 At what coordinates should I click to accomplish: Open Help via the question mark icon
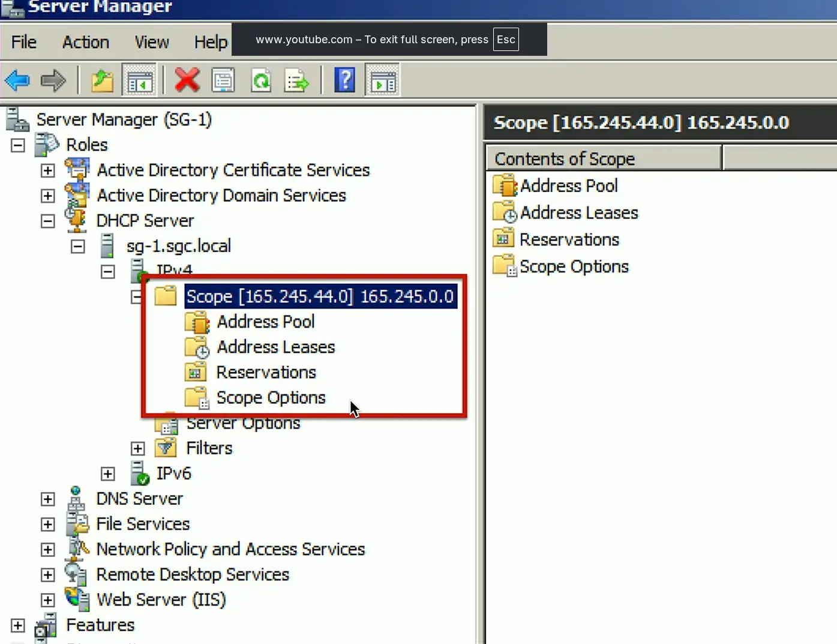tap(345, 80)
